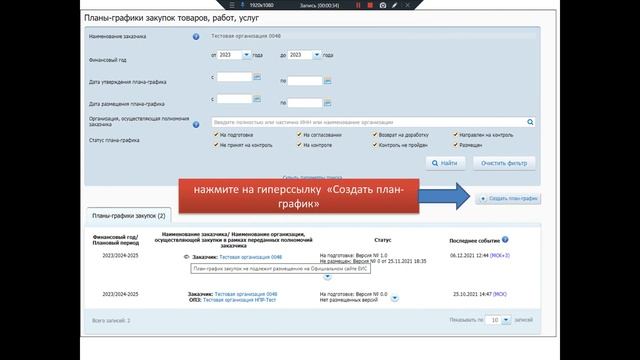Click the (МСК) link in second row
The height and width of the screenshot is (360, 640).
500,294
